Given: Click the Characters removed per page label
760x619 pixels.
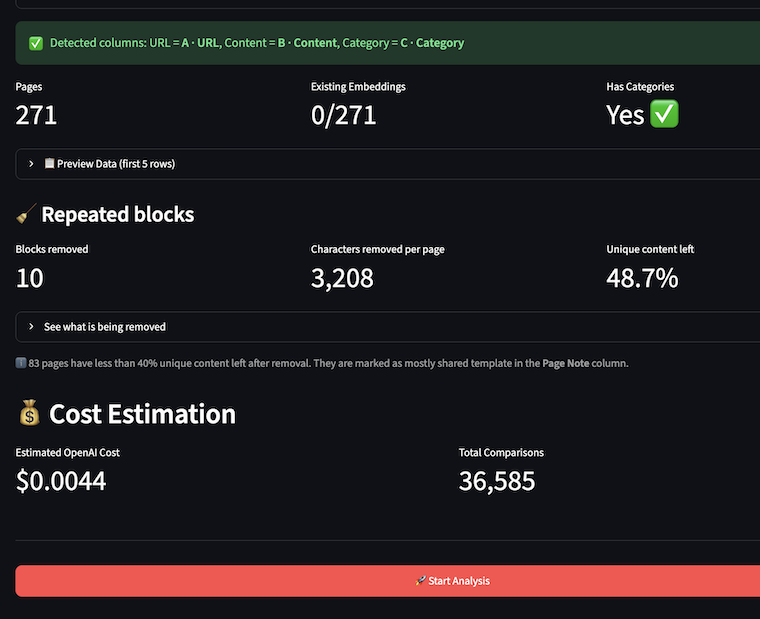Looking at the screenshot, I should (378, 250).
